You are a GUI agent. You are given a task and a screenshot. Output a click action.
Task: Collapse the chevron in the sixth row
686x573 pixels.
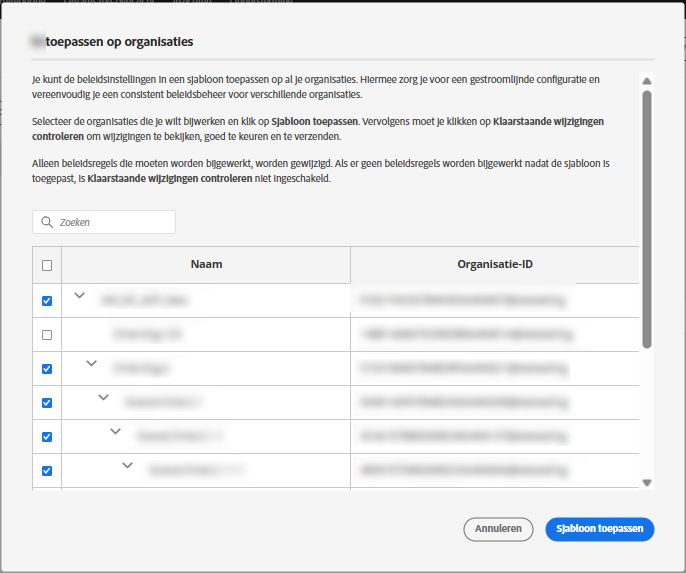pyautogui.click(x=127, y=465)
